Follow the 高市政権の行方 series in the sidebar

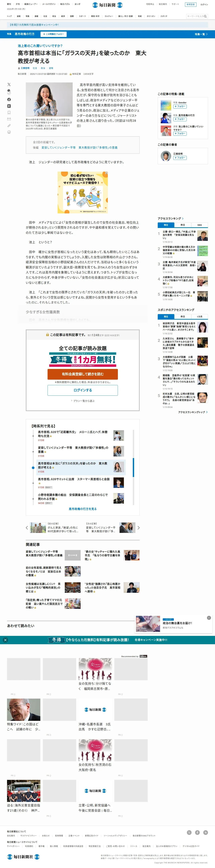pyautogui.click(x=180, y=119)
